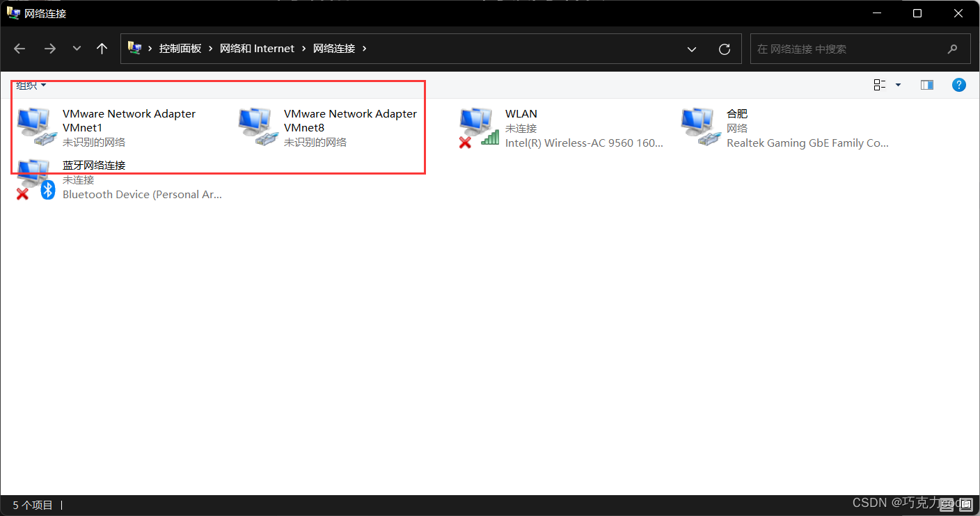The width and height of the screenshot is (980, 516).
Task: Click the magnifier search icon
Action: [953, 49]
